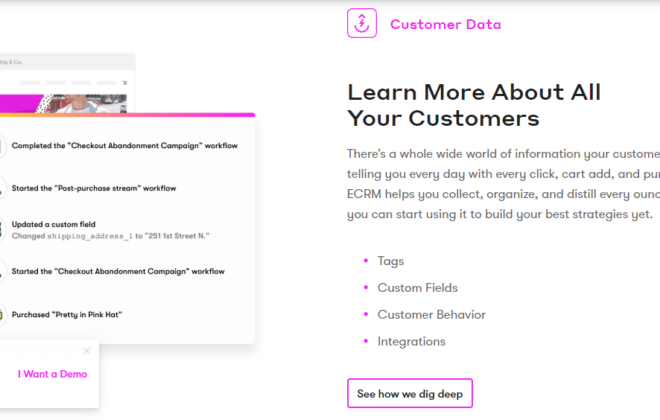Click the Customer Data heading text

[445, 24]
